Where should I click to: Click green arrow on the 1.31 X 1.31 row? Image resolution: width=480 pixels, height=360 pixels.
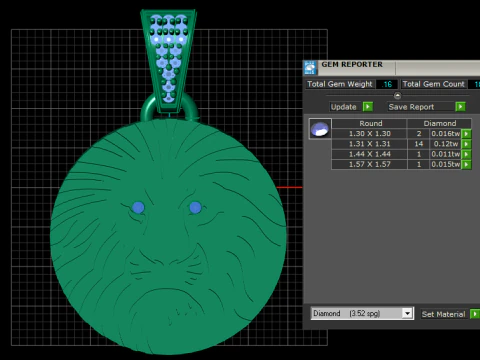(466, 144)
